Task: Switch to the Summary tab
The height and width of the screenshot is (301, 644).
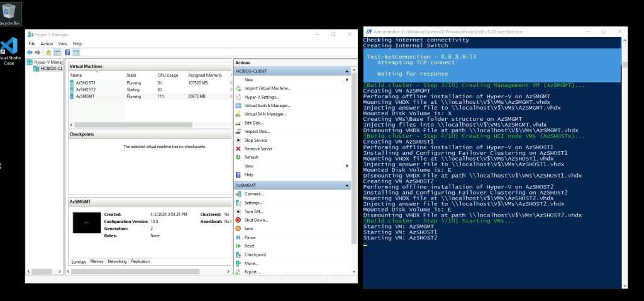Action: point(79,262)
